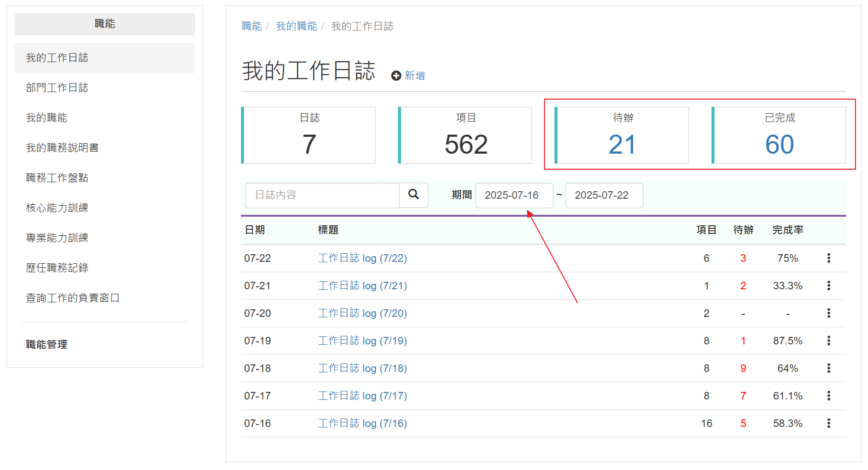The image size is (868, 470).
Task: Open 查詢工作的負責窗口 in the sidebar
Action: tap(104, 298)
